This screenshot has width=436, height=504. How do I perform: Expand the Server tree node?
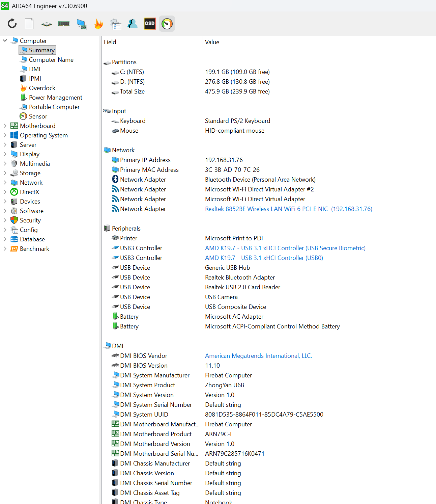click(x=5, y=144)
